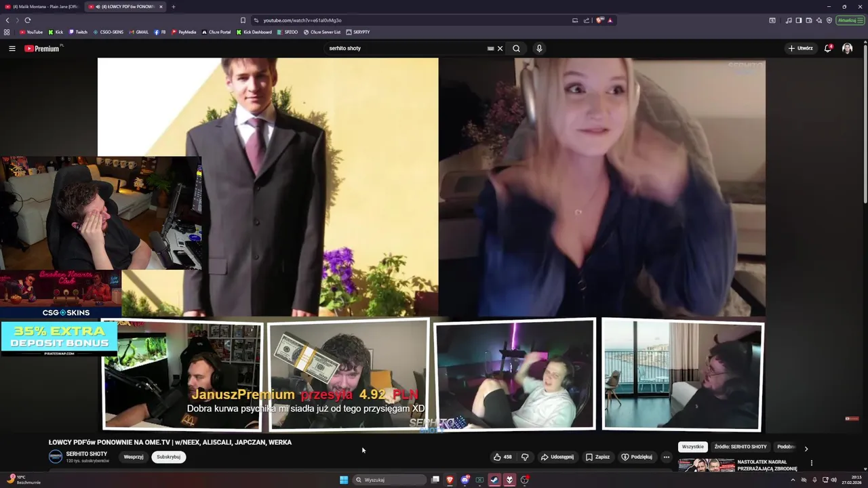The image size is (868, 488).
Task: Open Brave Shields lion icon
Action: coord(599,20)
